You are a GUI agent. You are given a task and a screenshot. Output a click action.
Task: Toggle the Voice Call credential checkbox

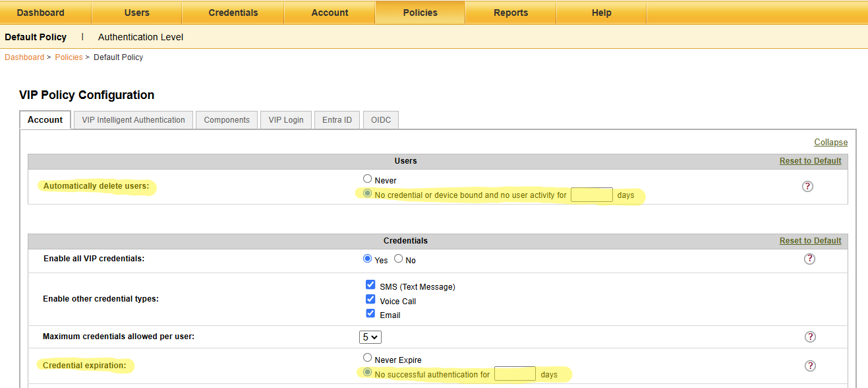coord(370,300)
